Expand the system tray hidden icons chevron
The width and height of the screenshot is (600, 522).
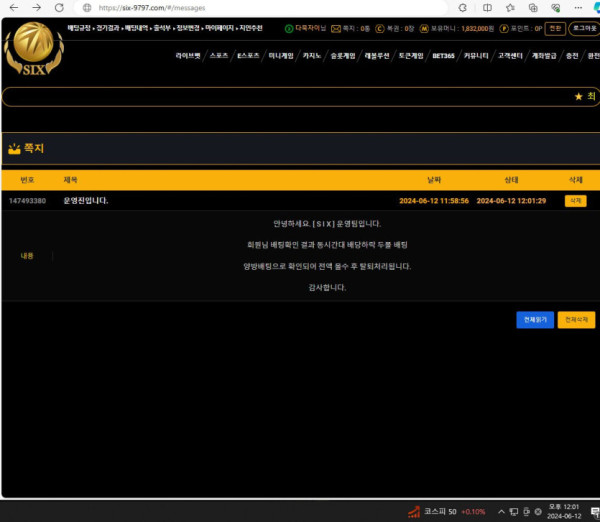coord(501,512)
